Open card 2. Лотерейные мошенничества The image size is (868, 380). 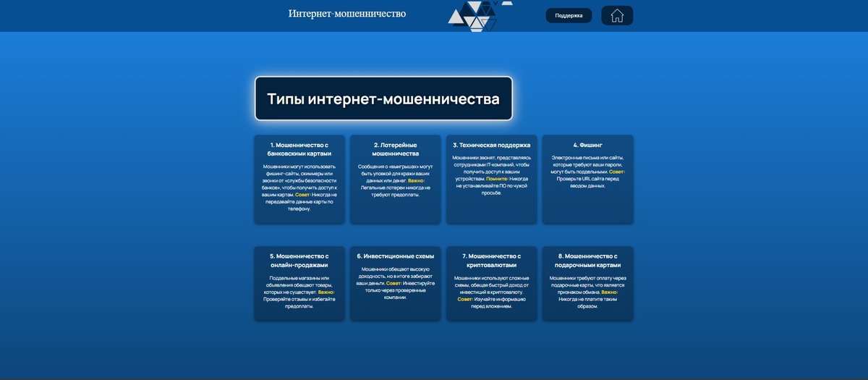coord(396,179)
